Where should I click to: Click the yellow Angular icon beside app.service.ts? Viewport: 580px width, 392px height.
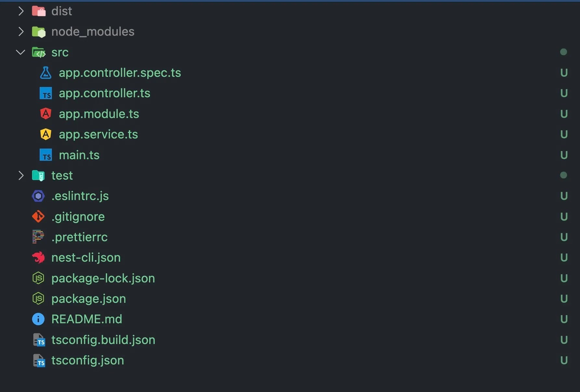click(x=45, y=134)
